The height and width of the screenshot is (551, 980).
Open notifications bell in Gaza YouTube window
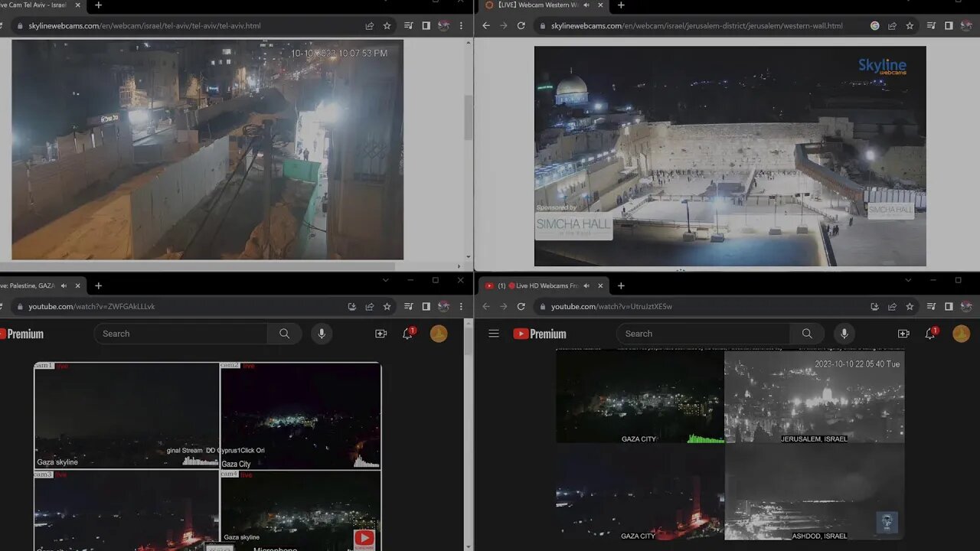tap(408, 334)
